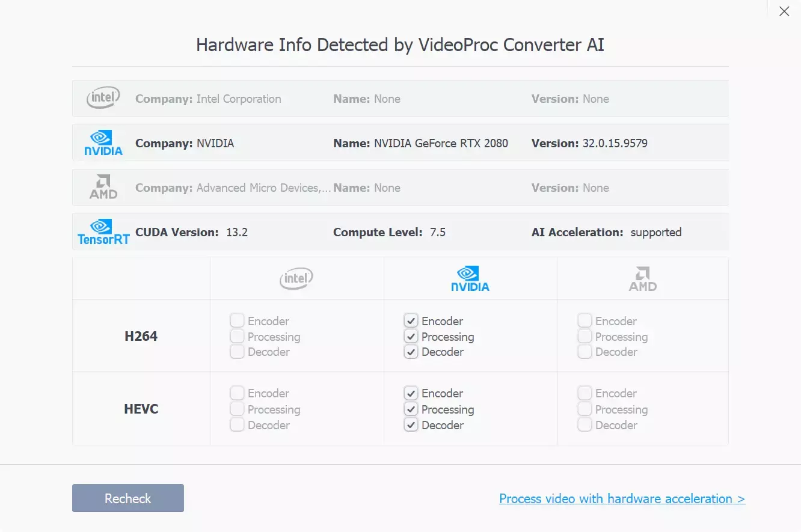Check the AMD HEVC Encoder checkbox

click(x=585, y=393)
